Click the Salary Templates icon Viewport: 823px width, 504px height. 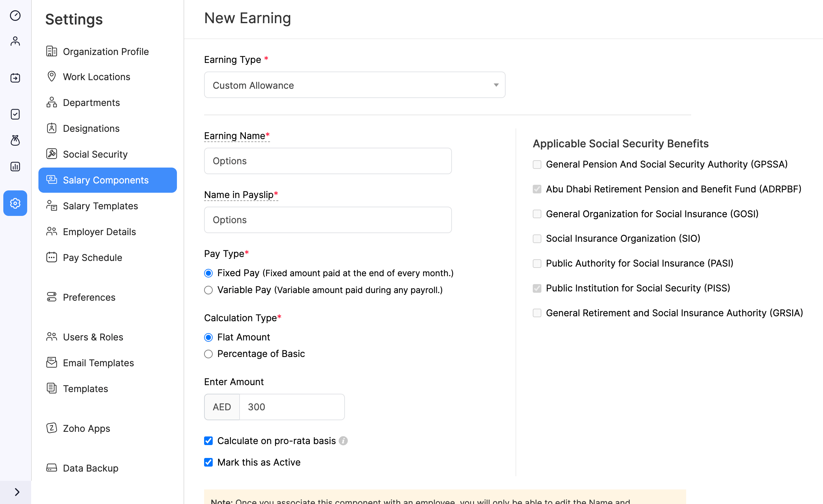tap(52, 206)
